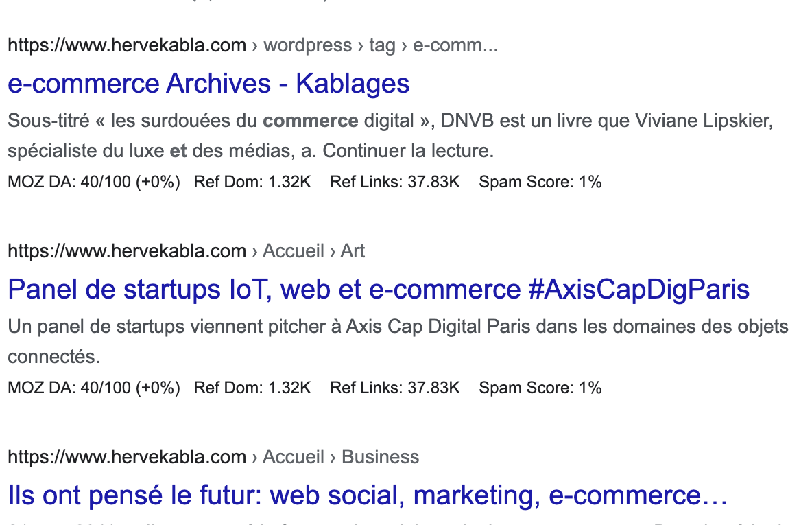
Task: Click the Art breadcrumb in second result
Action: (353, 251)
